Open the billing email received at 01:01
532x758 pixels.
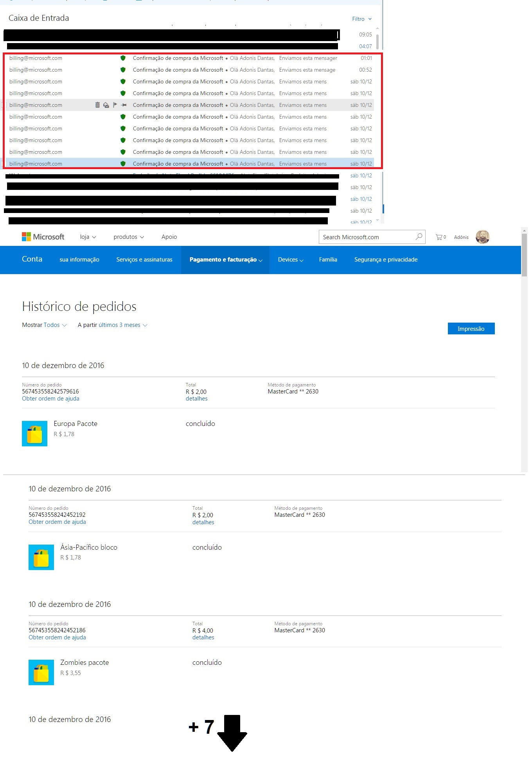(190, 58)
